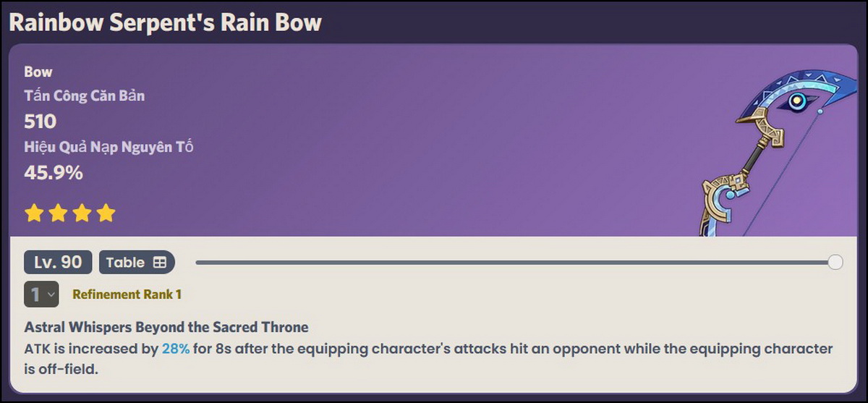
Task: Click the table grid icon
Action: [x=160, y=263]
